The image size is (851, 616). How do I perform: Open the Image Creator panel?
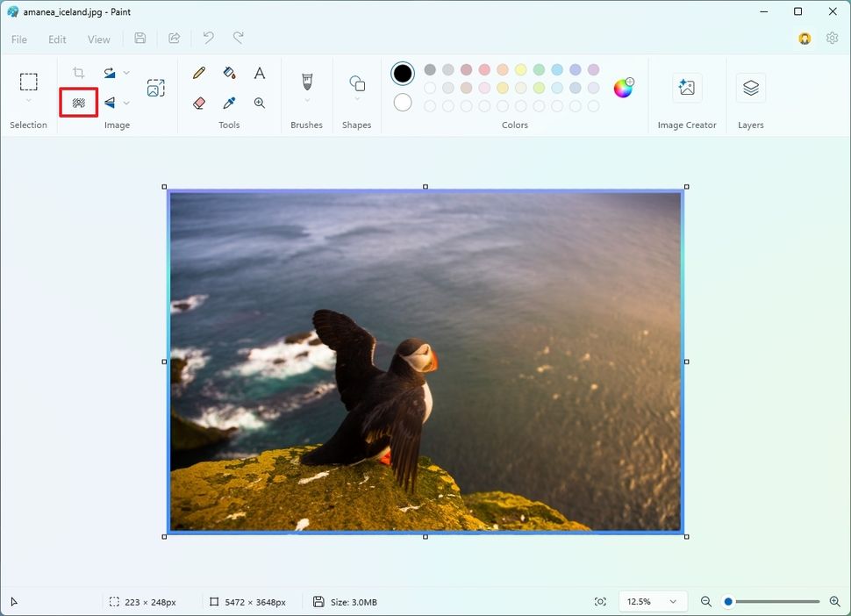[x=687, y=88]
